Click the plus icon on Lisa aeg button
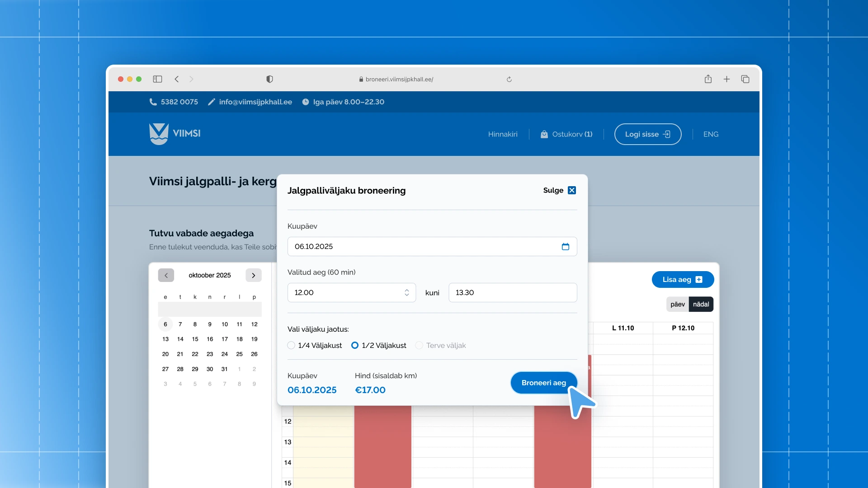This screenshot has width=868, height=488. pyautogui.click(x=698, y=279)
